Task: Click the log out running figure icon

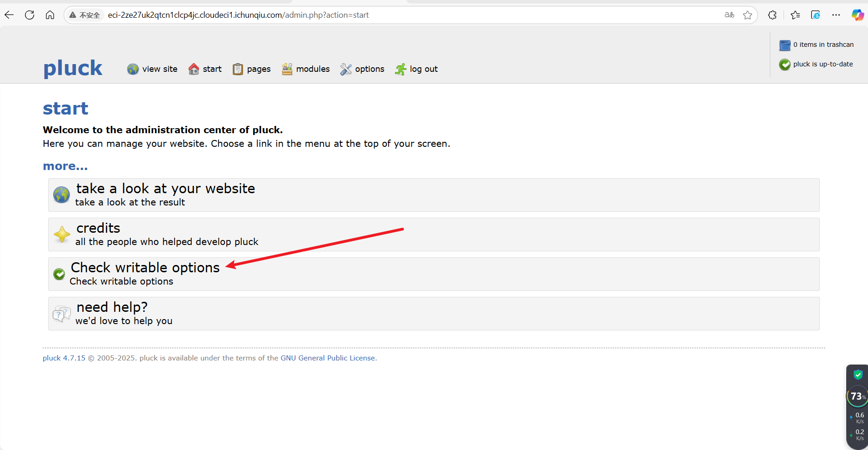Action: pos(400,69)
